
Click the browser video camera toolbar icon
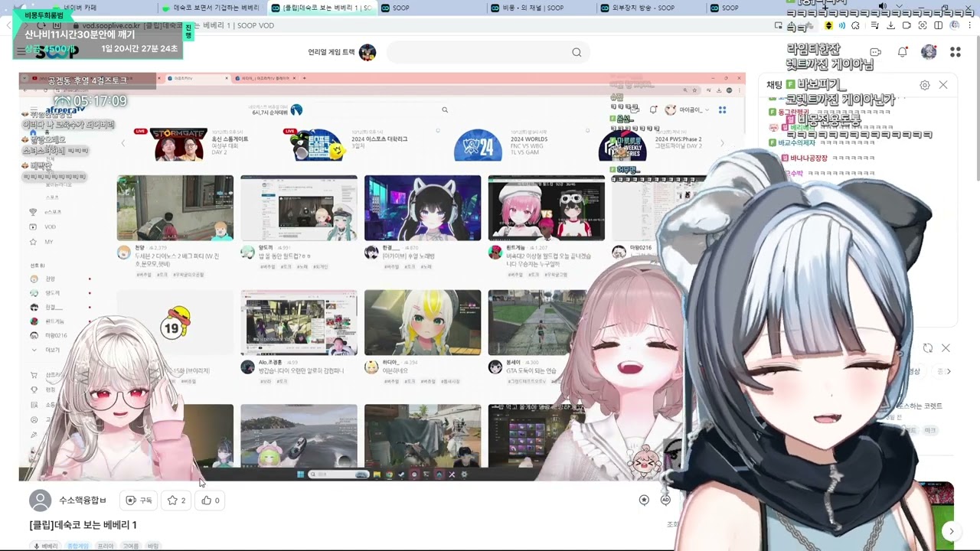[906, 25]
